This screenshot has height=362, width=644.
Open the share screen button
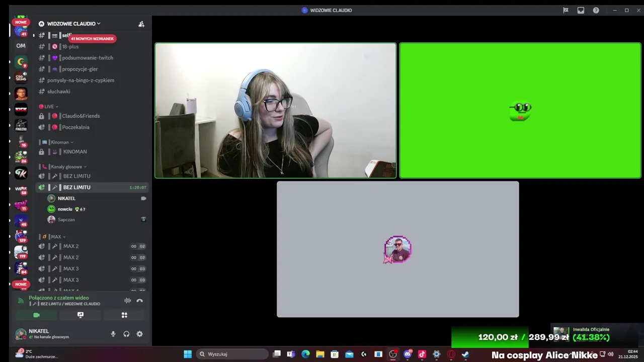point(80,315)
